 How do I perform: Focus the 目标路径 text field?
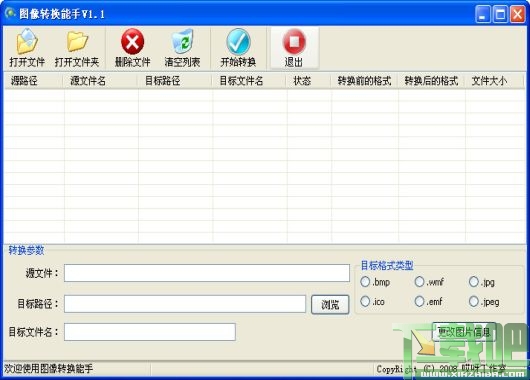pyautogui.click(x=185, y=304)
